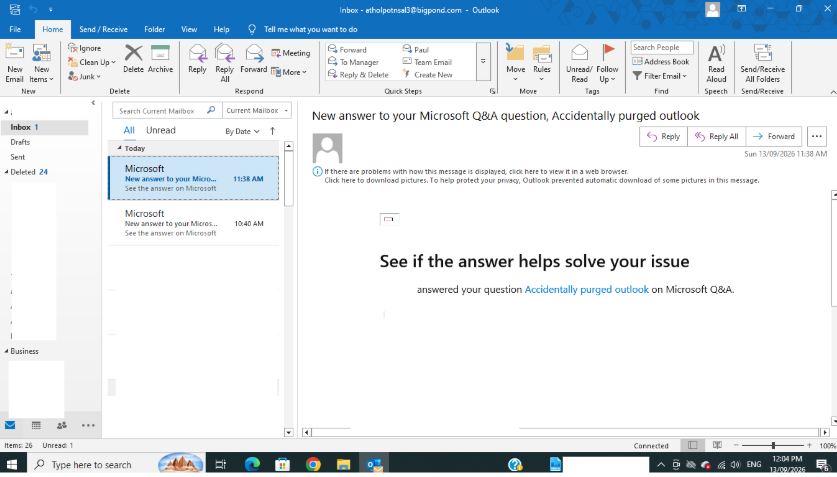The image size is (837, 477).
Task: Open the By Date sort dropdown
Action: (242, 131)
